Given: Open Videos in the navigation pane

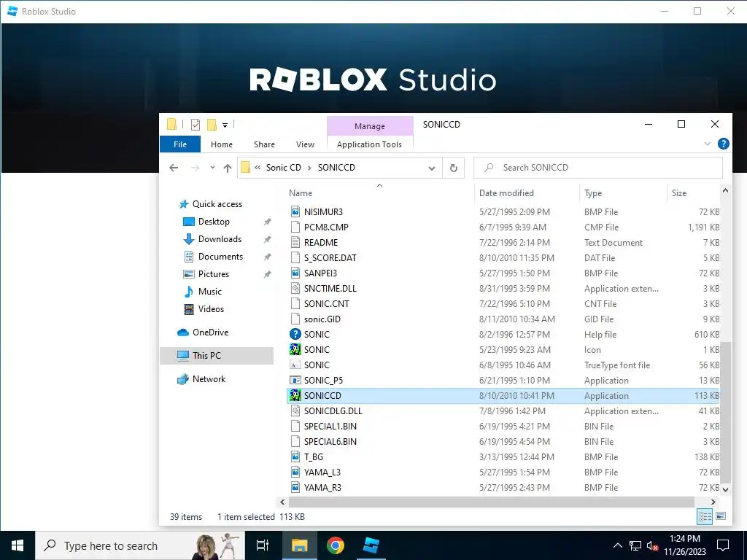Looking at the screenshot, I should point(211,309).
